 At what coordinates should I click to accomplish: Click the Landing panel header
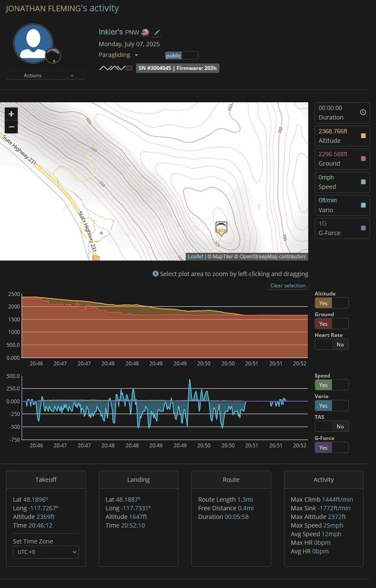point(139,480)
